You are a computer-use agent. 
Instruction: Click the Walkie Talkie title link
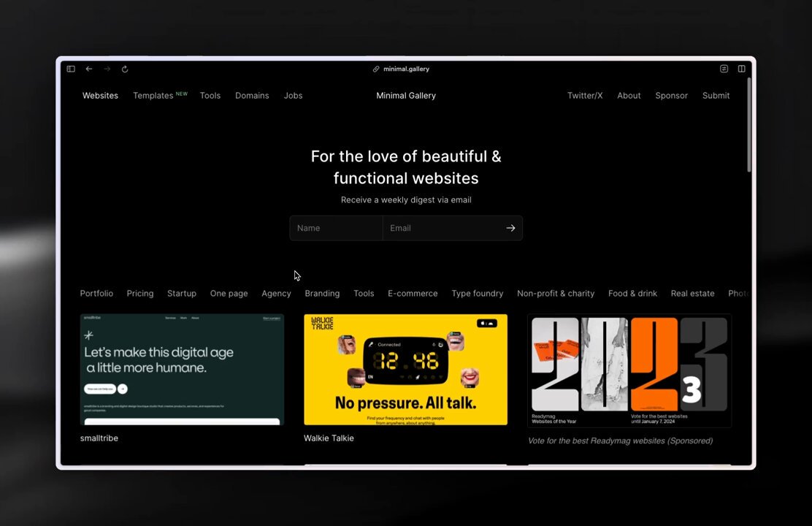click(329, 438)
